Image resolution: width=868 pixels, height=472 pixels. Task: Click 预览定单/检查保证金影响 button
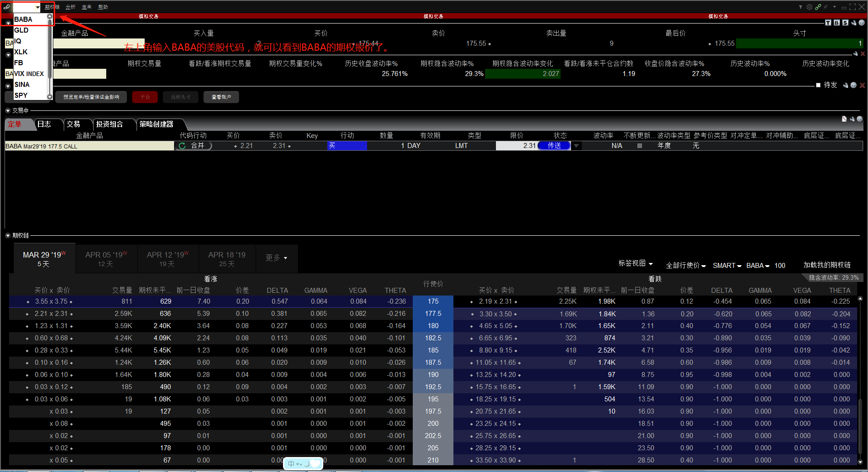91,97
